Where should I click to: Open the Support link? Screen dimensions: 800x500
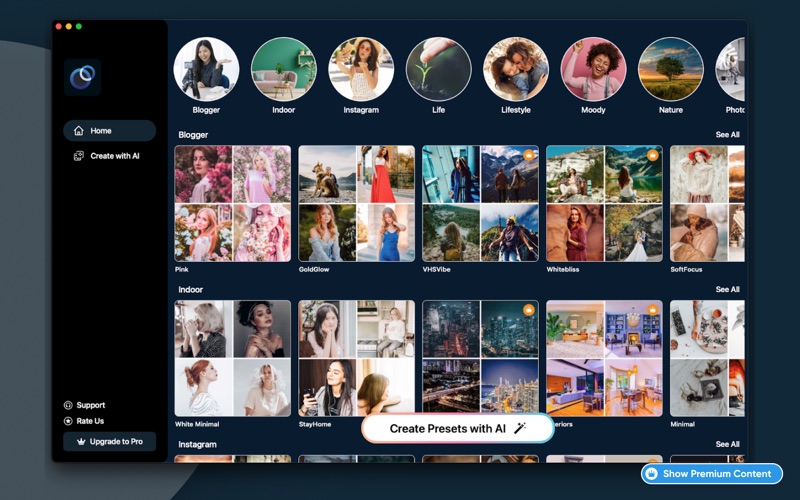point(84,405)
